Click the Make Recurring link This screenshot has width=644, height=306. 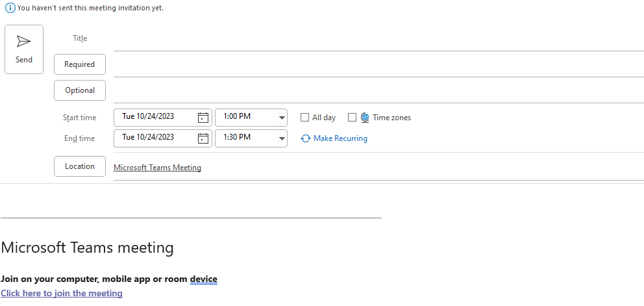(x=340, y=138)
